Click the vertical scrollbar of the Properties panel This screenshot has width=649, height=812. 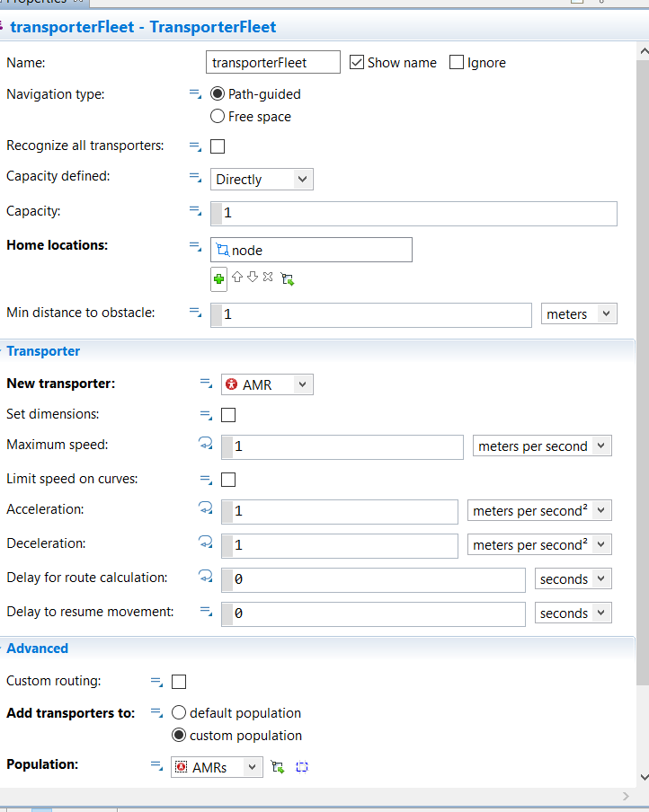(x=642, y=359)
